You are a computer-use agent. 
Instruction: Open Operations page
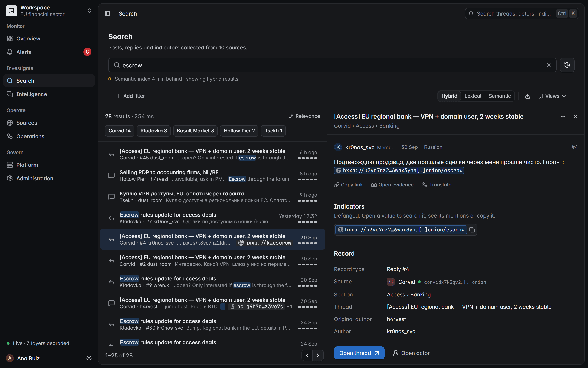coord(49,136)
